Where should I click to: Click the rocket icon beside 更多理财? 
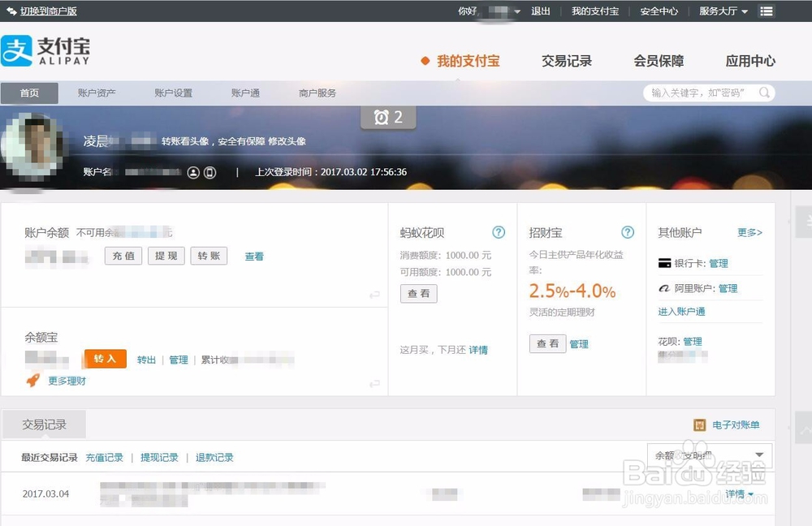coord(33,381)
